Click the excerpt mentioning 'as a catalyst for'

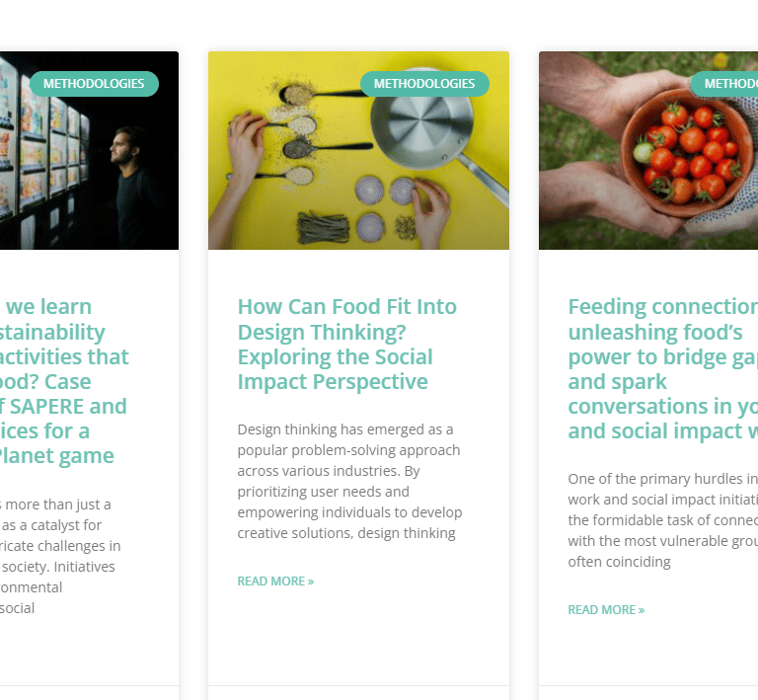[59, 556]
